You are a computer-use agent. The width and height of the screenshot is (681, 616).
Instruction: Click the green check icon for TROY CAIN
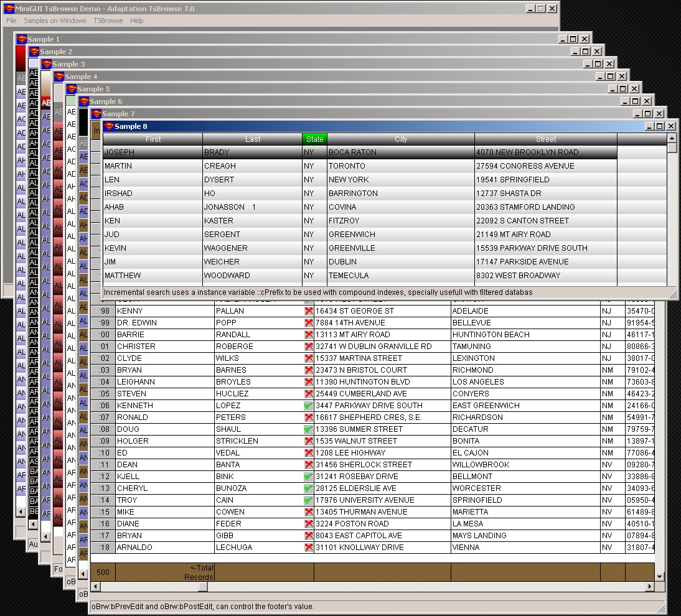tap(308, 500)
